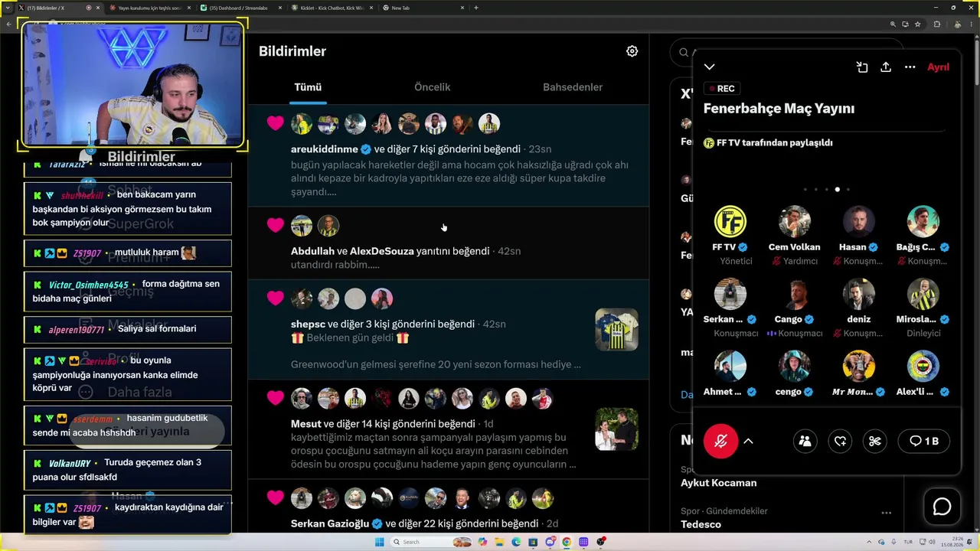Open cengo's avatar in the space
The width and height of the screenshot is (980, 551).
(795, 367)
